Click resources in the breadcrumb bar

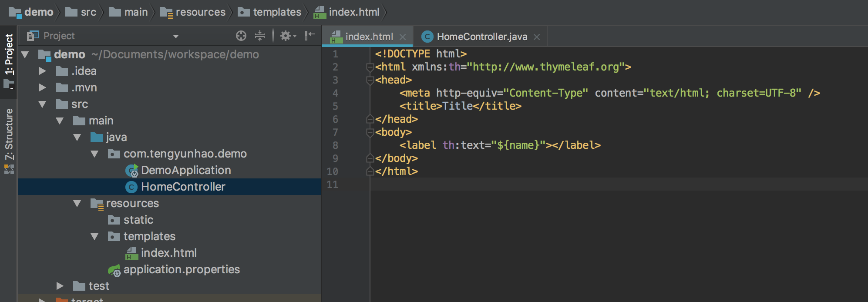coord(200,12)
